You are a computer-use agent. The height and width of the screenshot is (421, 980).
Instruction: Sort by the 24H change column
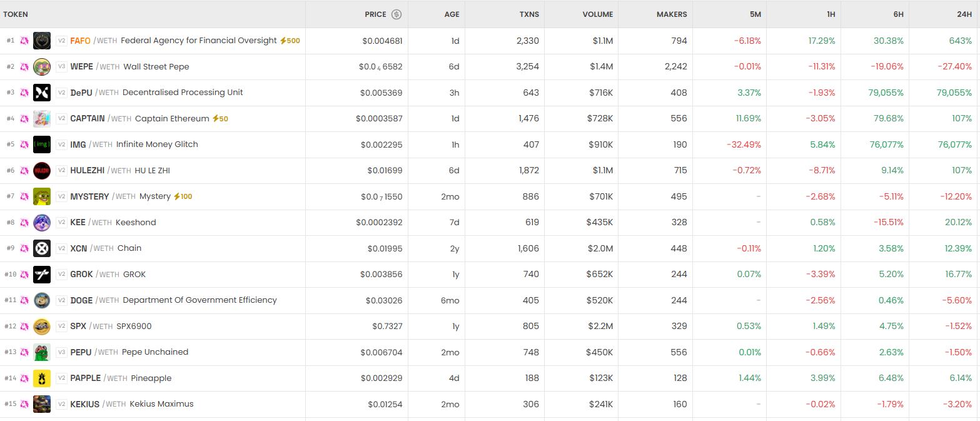(x=964, y=14)
